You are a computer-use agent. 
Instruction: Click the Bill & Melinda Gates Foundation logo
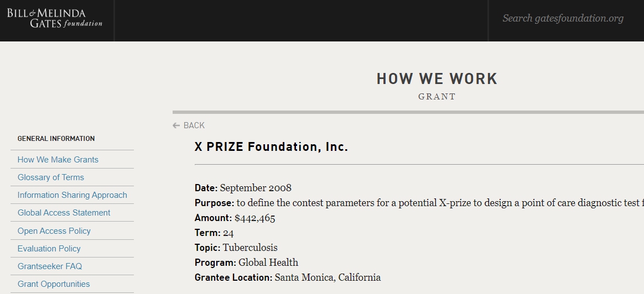tap(55, 18)
